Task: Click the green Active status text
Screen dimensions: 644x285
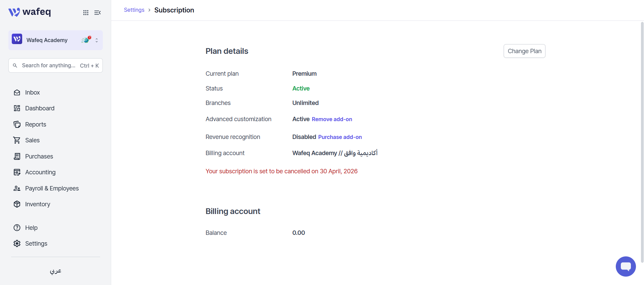Action: [x=301, y=88]
